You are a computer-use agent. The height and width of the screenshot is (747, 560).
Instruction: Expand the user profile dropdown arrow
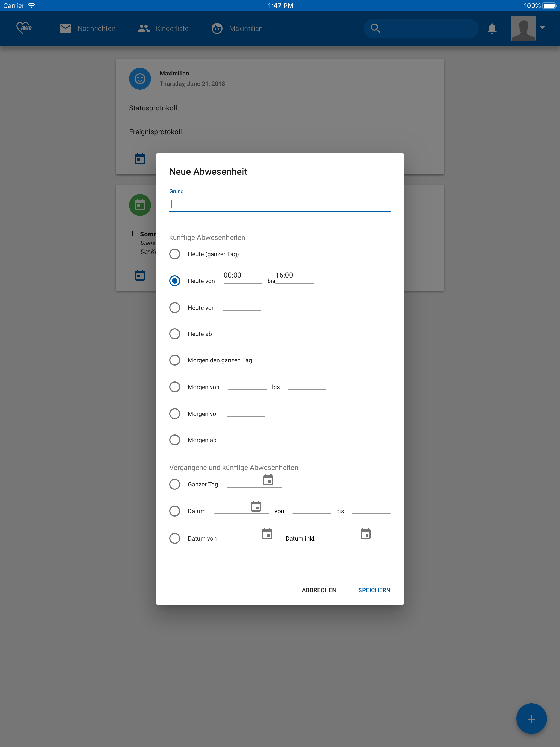(542, 28)
